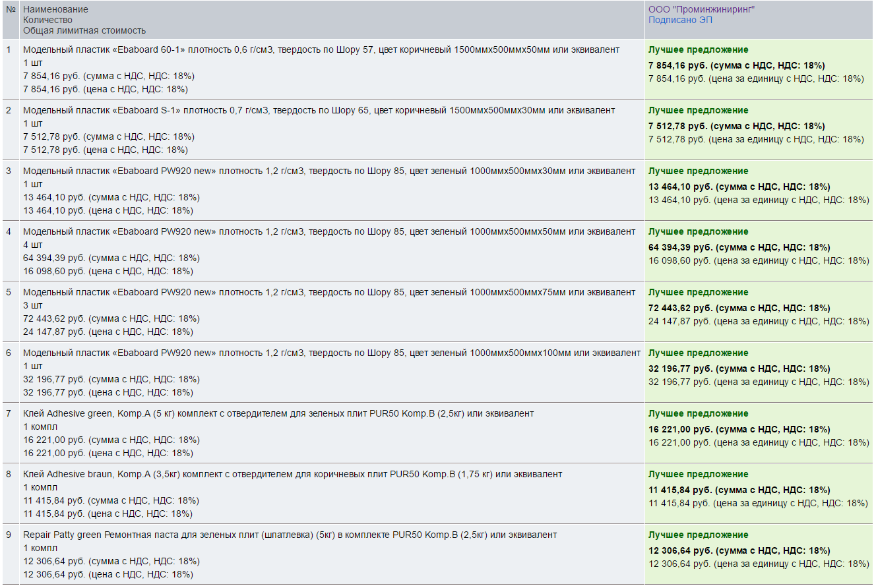Open the "Подписано ЭП" link

pos(680,20)
